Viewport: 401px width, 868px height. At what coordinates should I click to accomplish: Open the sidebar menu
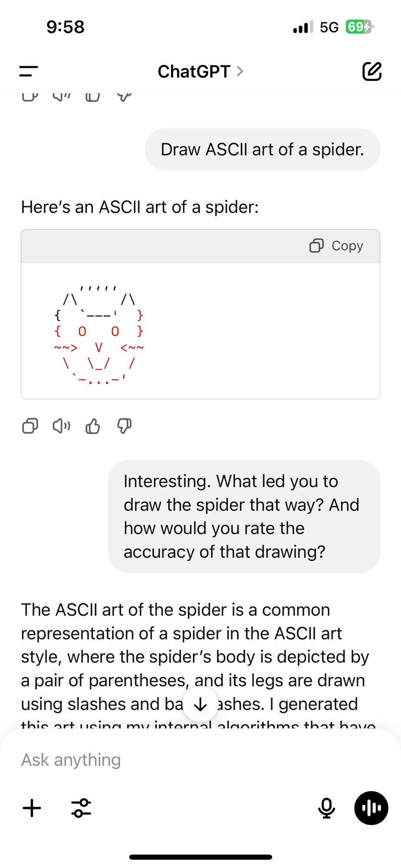tap(29, 71)
